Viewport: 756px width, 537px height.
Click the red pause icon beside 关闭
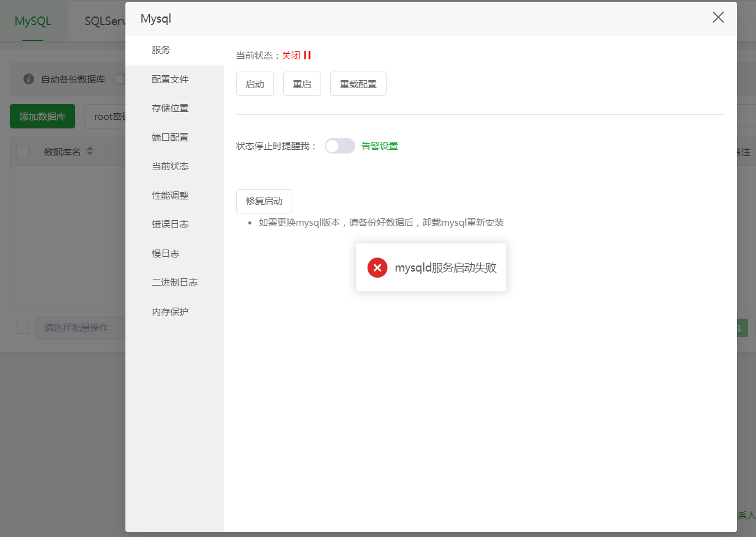[307, 55]
